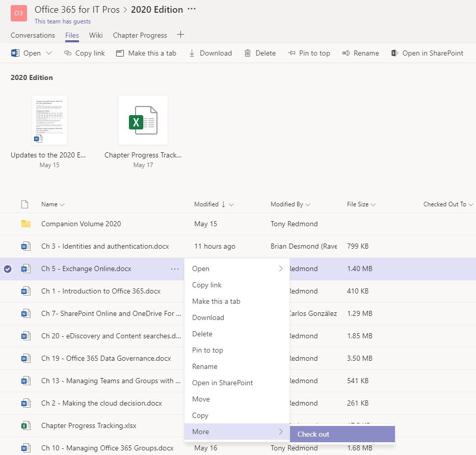
Task: Click the Word icon for Ch 20 eDiscovery
Action: [26, 336]
